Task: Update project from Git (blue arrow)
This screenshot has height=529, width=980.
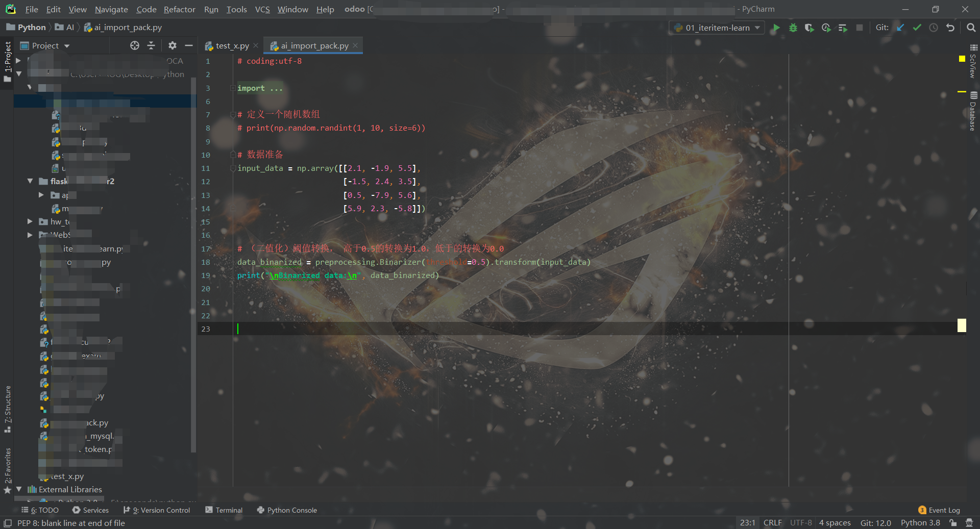Action: (900, 28)
